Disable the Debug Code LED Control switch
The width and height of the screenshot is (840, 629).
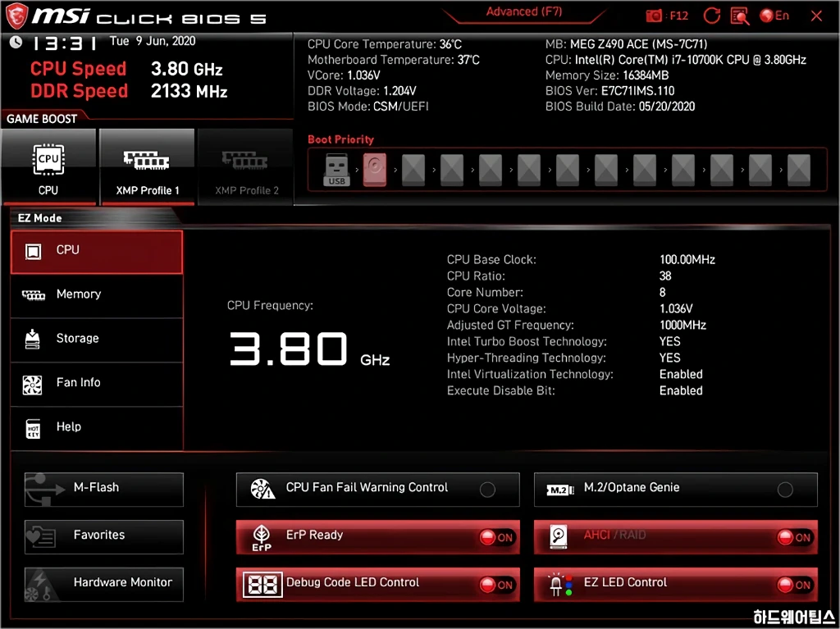[x=497, y=585]
